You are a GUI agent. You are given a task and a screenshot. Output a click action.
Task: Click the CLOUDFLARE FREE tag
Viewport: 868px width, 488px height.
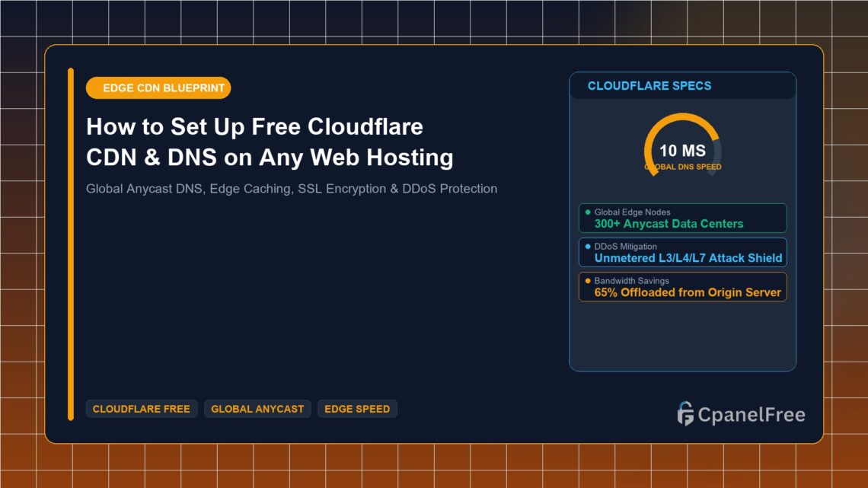coord(141,409)
